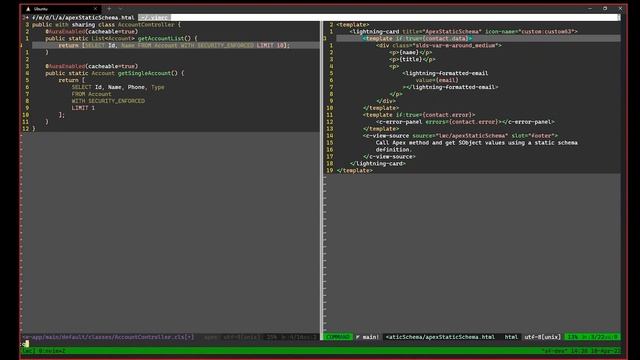Click the class name AccountController

(x=146, y=24)
